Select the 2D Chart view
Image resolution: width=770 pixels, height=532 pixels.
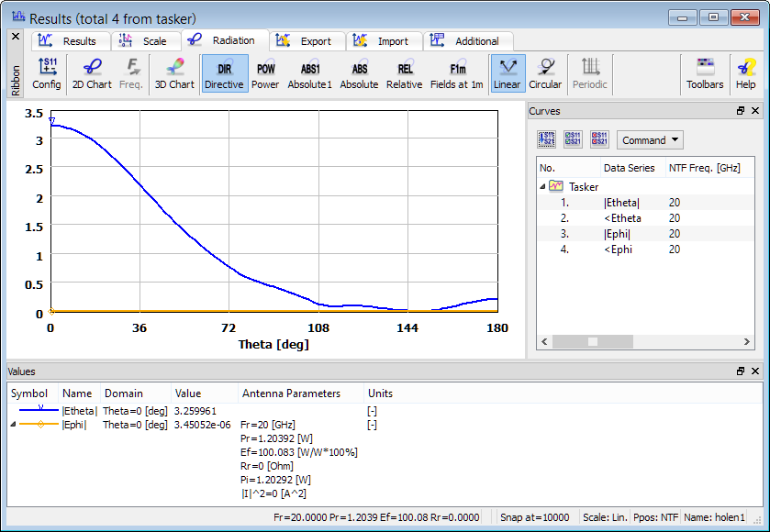(92, 73)
